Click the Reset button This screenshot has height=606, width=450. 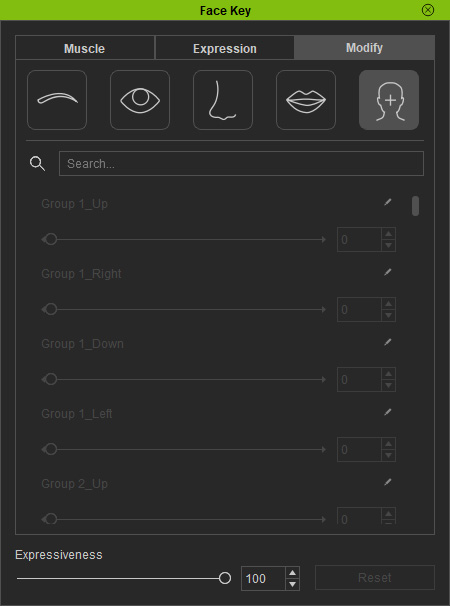coord(375,578)
